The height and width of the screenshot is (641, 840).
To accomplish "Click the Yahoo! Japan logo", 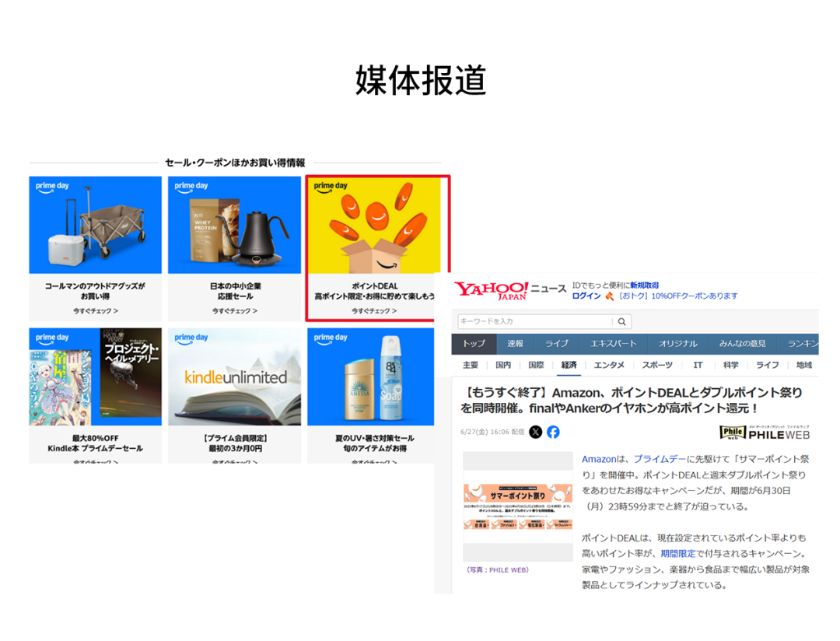I will click(491, 291).
